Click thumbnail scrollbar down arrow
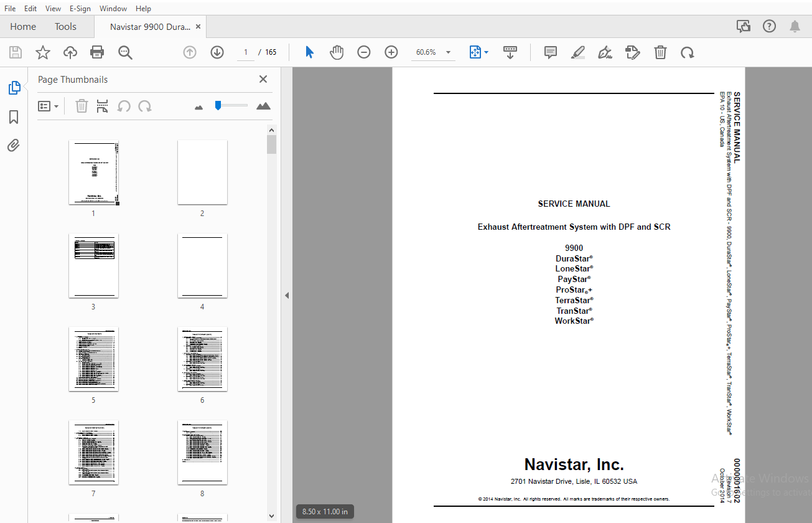 click(271, 516)
